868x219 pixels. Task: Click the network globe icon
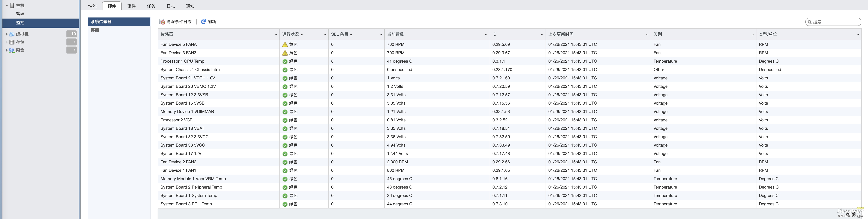click(12, 51)
